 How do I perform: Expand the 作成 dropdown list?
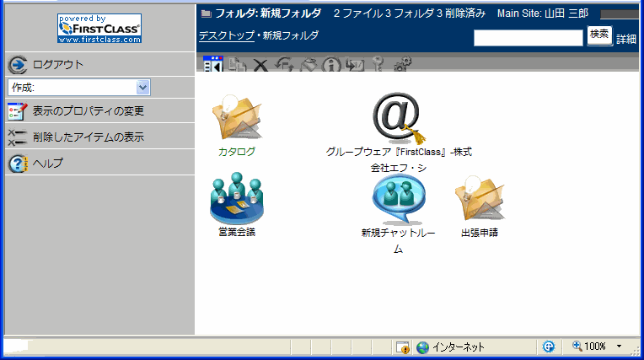(142, 87)
